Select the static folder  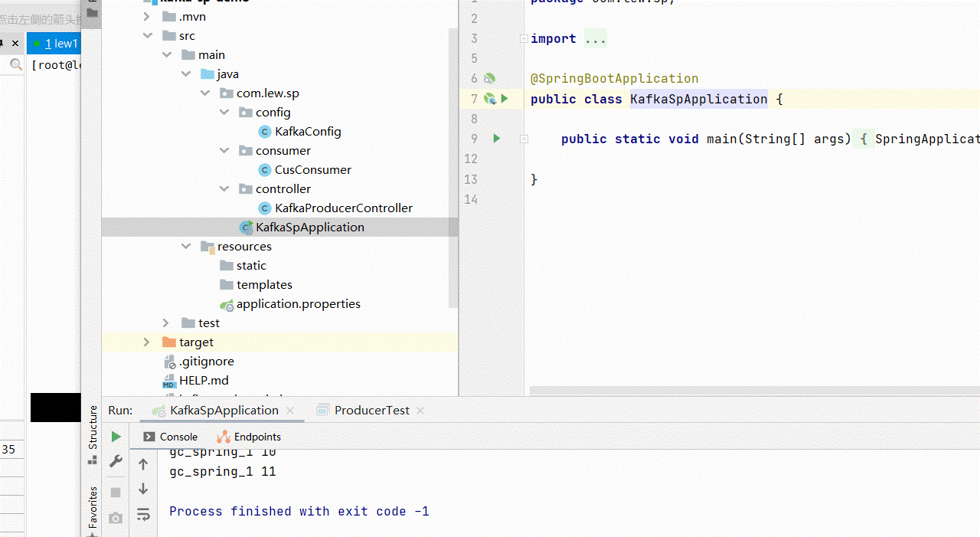(x=251, y=266)
